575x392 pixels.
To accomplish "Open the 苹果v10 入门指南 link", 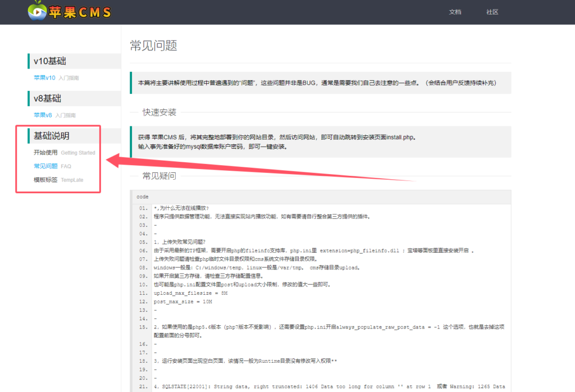I will coord(56,78).
